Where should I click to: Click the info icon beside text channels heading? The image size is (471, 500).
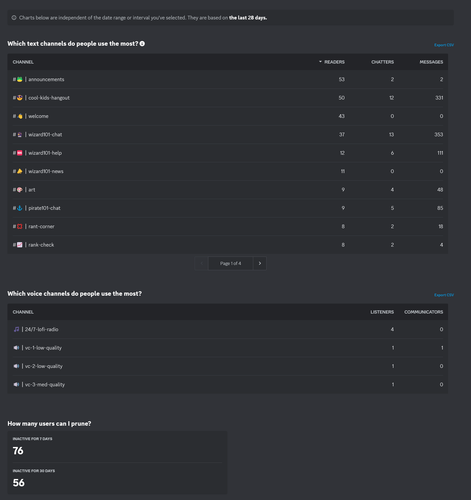coord(142,44)
